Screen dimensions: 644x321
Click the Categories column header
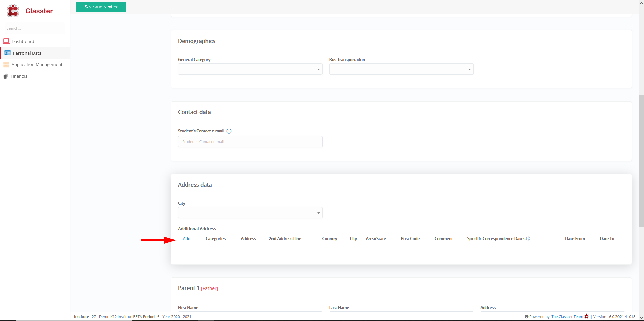[215, 239]
